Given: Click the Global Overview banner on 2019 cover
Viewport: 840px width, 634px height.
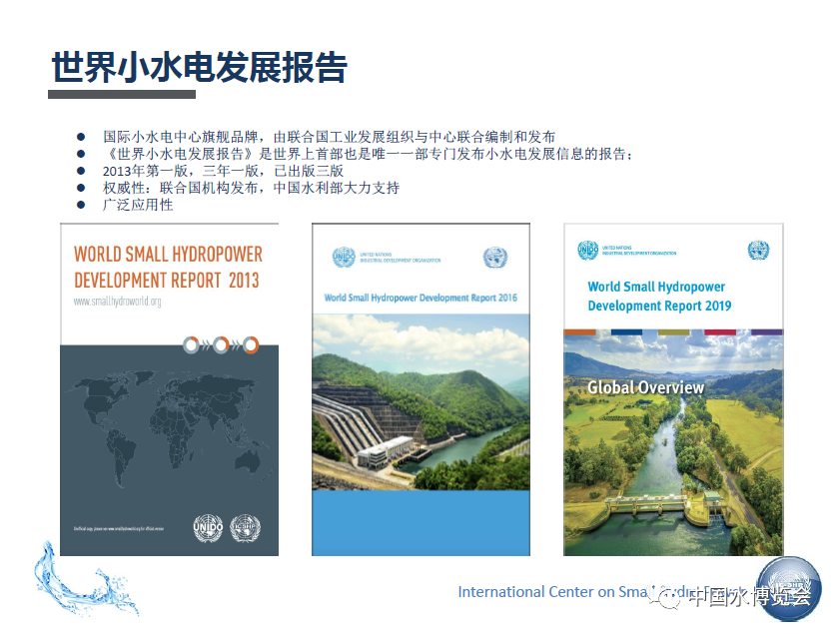Looking at the screenshot, I should 647,387.
